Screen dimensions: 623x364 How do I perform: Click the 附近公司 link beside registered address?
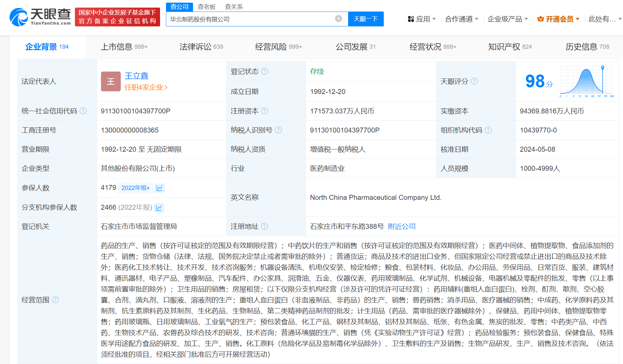coord(402,226)
